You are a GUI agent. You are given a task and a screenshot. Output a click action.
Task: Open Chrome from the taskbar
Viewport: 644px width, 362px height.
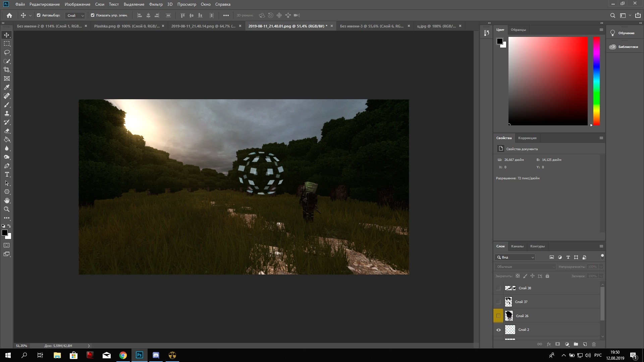coord(123,355)
